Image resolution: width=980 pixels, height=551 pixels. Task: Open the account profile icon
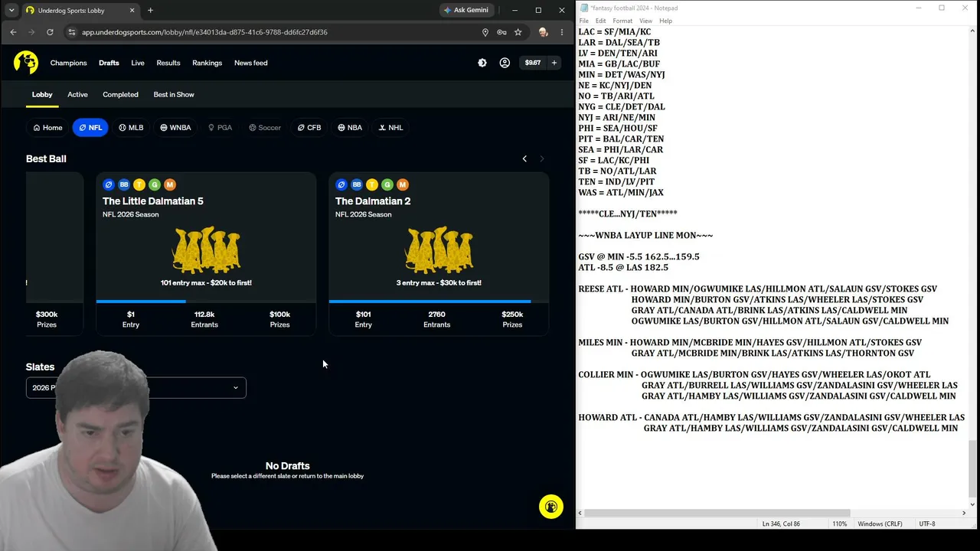click(x=505, y=63)
